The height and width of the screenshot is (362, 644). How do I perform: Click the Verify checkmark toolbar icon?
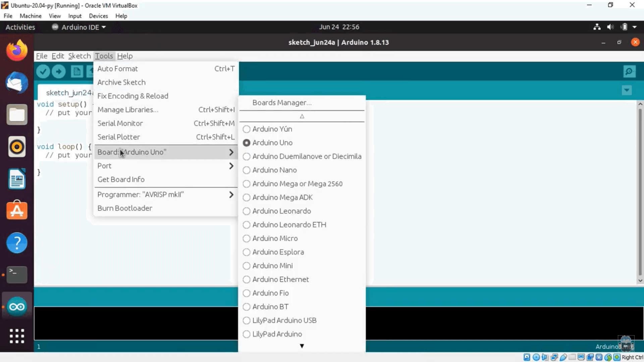[x=43, y=71]
